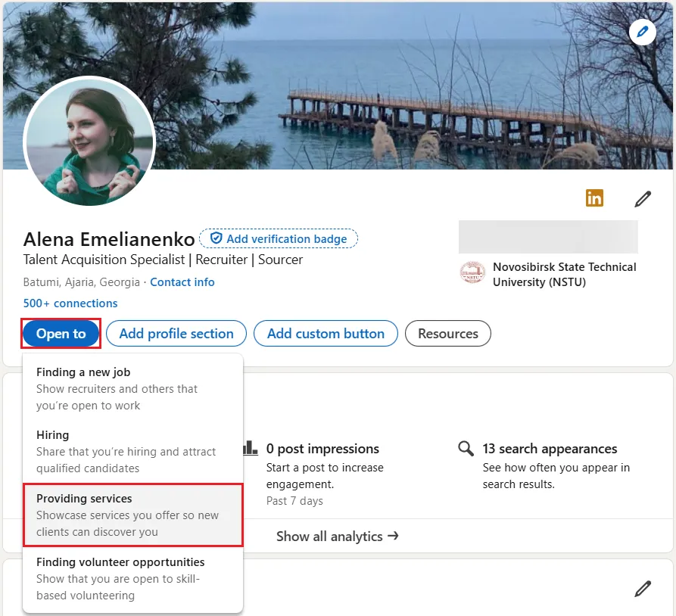676x616 pixels.
Task: View 500+ connections
Action: pos(70,303)
